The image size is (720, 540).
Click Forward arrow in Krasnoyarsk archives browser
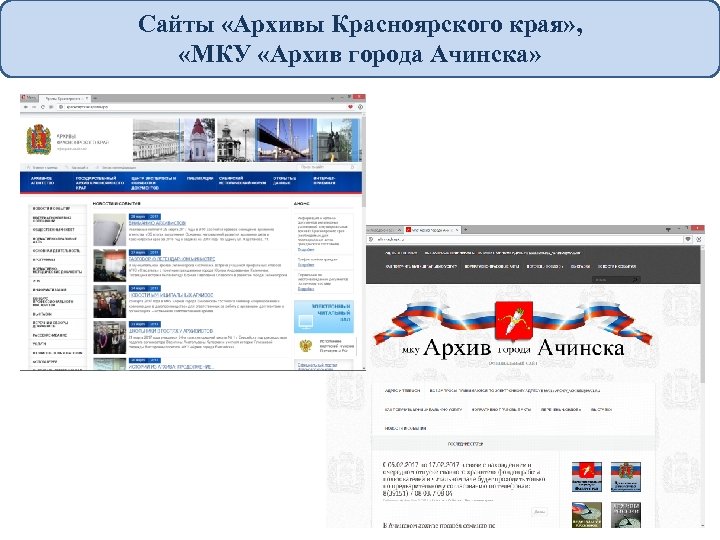tap(34, 107)
